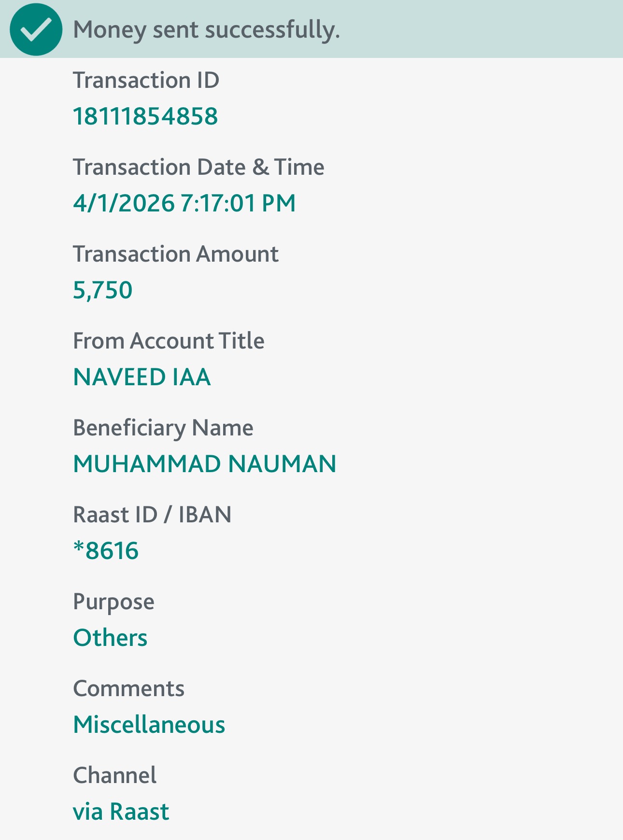Viewport: 623px width, 840px height.
Task: Select the comment text Miscellaneous
Action: pyautogui.click(x=149, y=725)
